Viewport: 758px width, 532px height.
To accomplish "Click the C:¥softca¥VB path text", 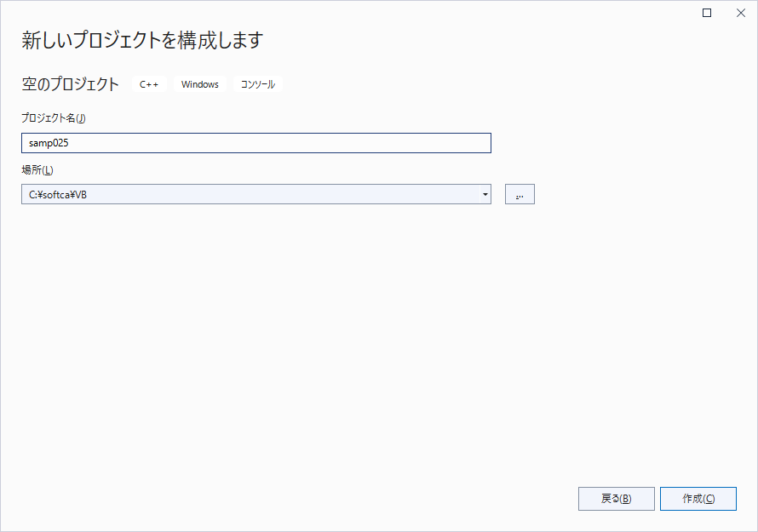I will (x=58, y=195).
